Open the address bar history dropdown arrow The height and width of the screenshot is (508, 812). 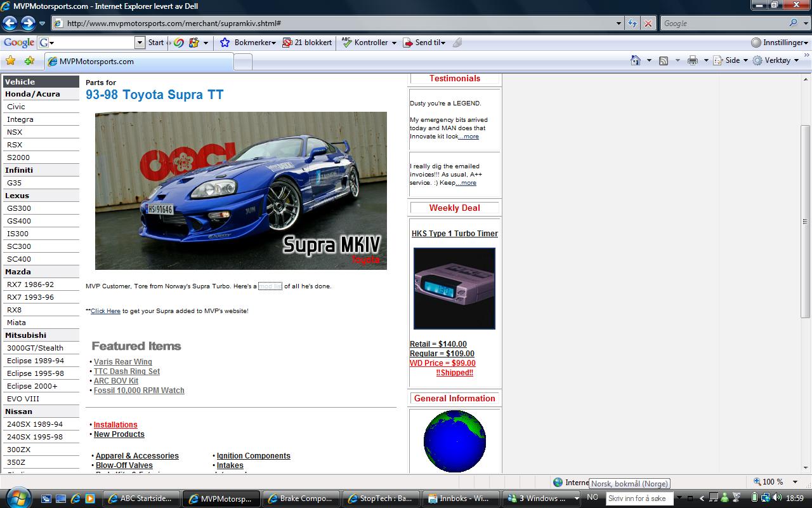point(619,23)
